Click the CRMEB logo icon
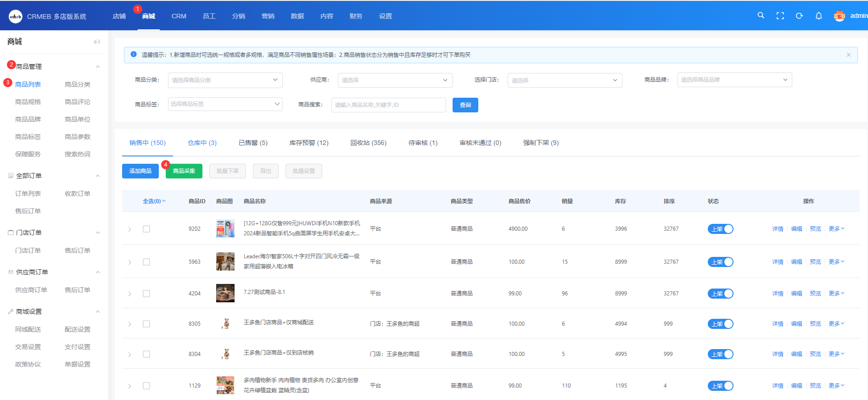The image size is (868, 400). pos(15,17)
